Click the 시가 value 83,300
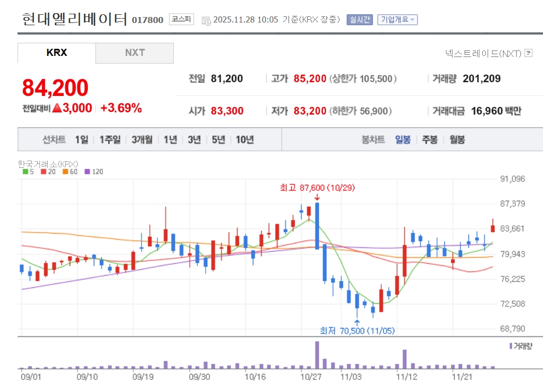Viewport: 543px width, 392px height. pos(227,111)
